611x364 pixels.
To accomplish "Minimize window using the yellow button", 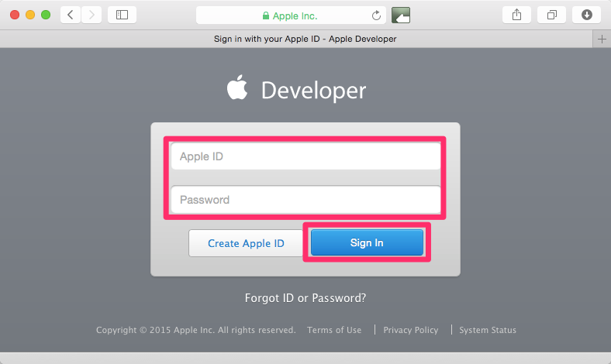I will 30,15.
